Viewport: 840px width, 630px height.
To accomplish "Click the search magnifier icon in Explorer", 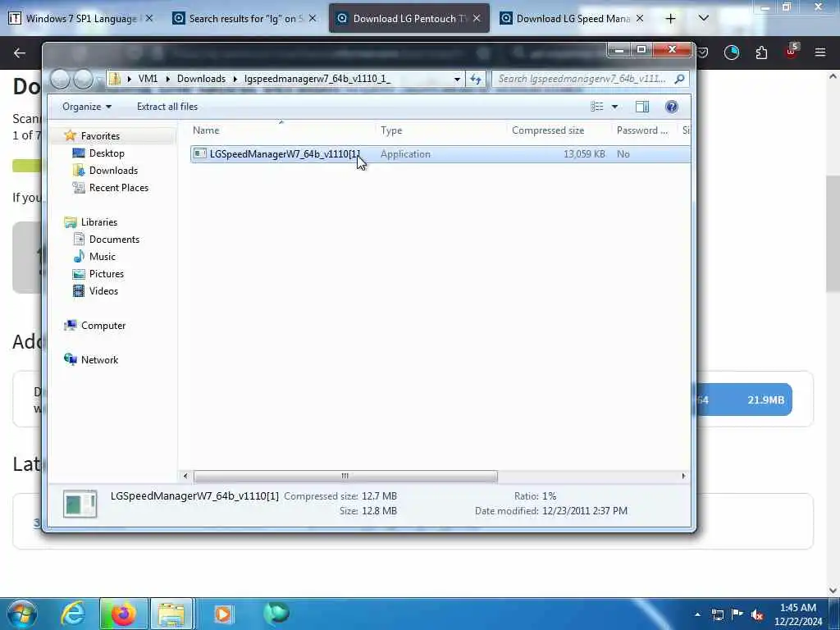I will pyautogui.click(x=679, y=79).
